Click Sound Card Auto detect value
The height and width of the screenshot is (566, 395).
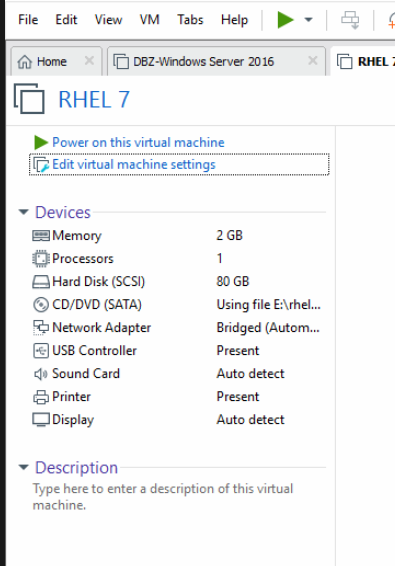[251, 374]
